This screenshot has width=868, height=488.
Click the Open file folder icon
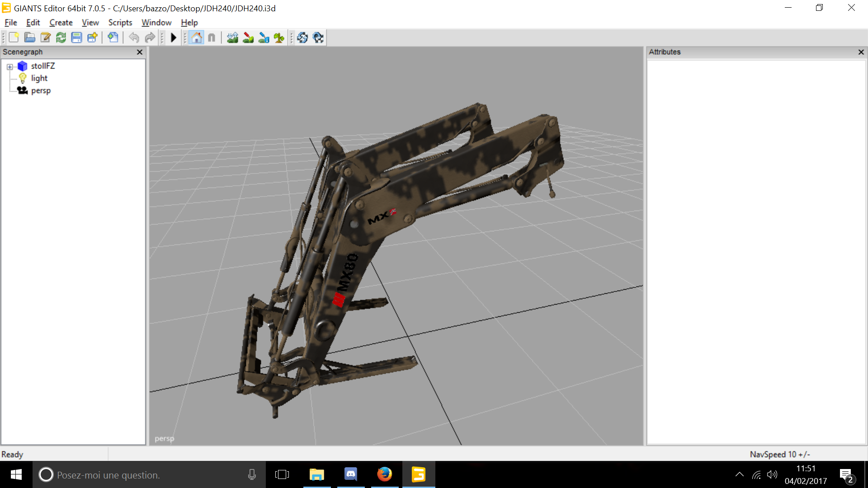(29, 38)
